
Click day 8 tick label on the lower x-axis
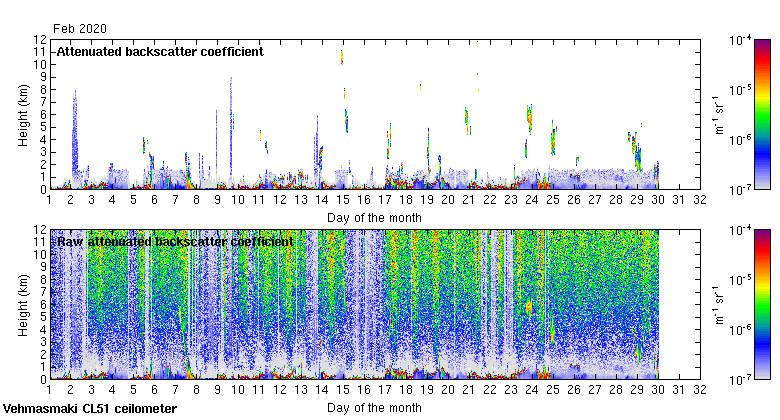pyautogui.click(x=196, y=390)
